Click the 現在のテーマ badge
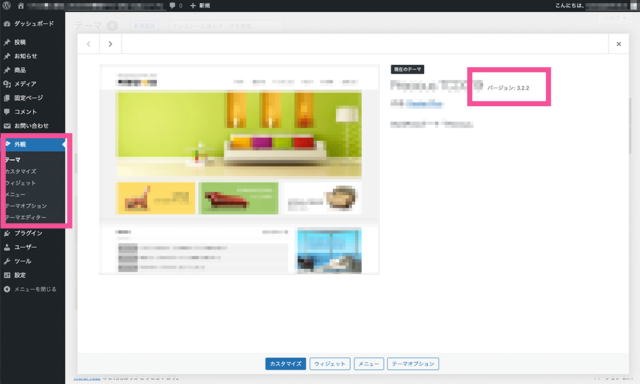 pyautogui.click(x=407, y=69)
